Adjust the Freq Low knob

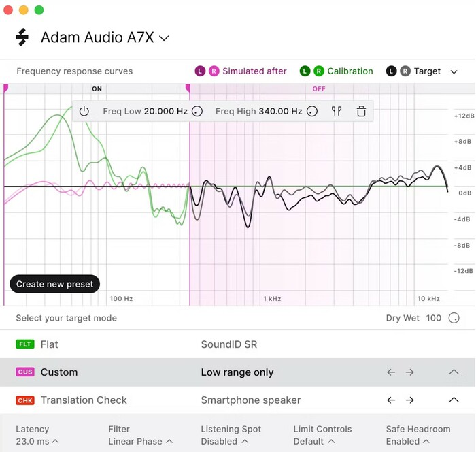(x=197, y=111)
